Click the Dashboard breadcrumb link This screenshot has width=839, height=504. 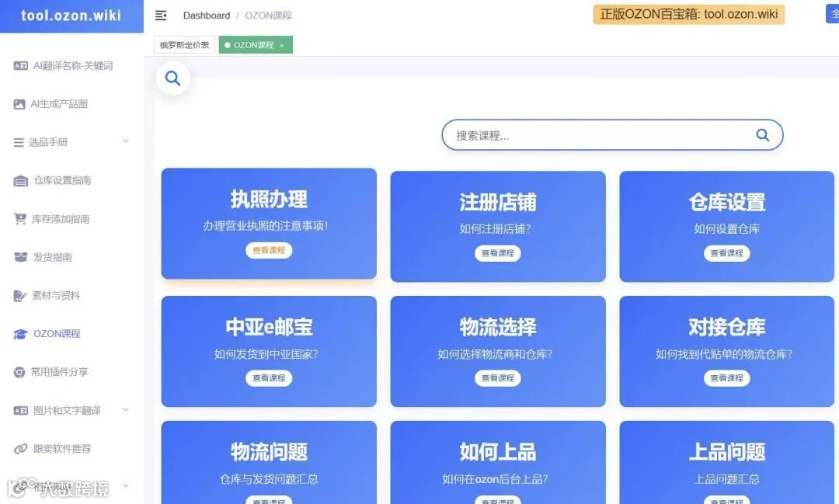207,16
